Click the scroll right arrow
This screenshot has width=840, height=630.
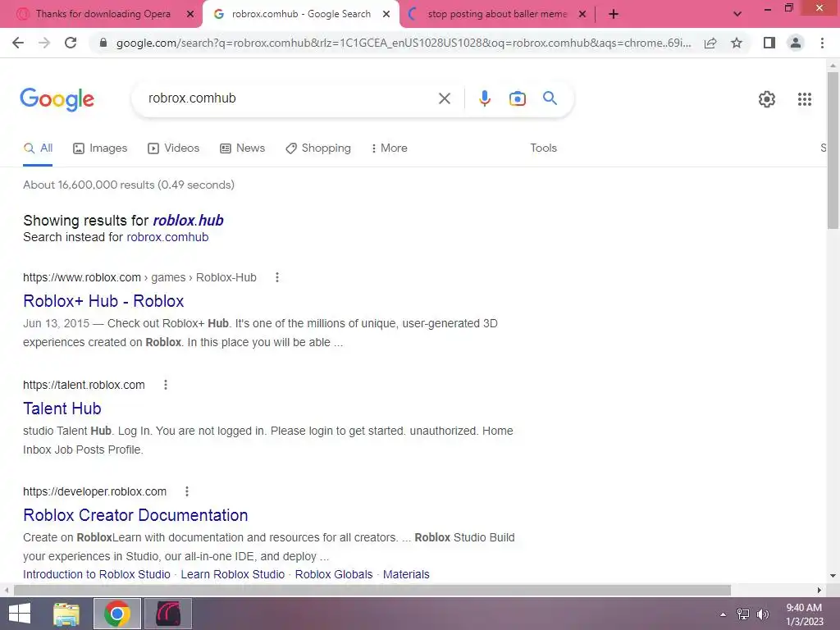(819, 591)
